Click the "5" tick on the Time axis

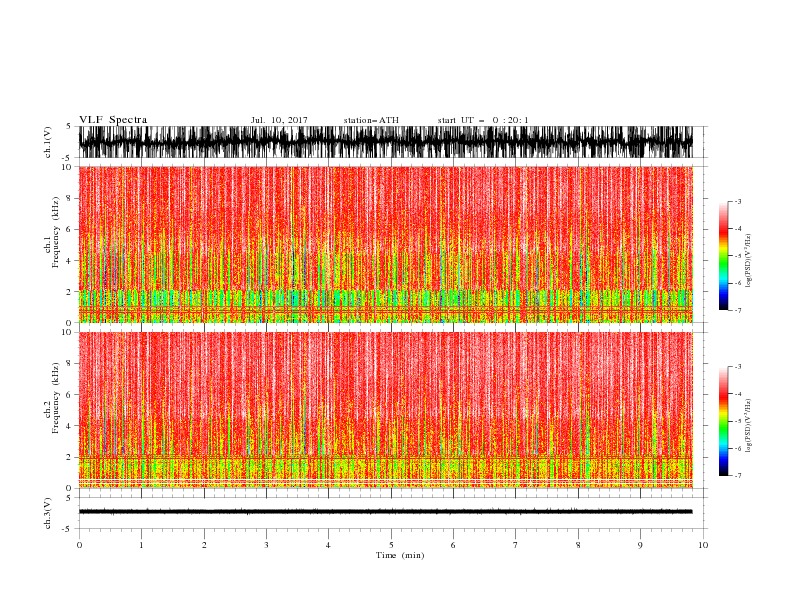(x=391, y=545)
